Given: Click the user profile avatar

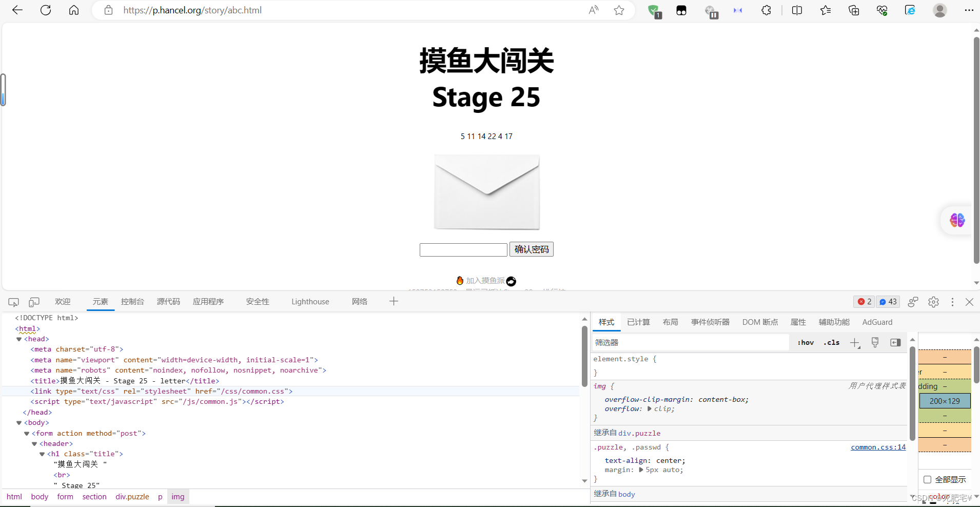Looking at the screenshot, I should [x=940, y=10].
